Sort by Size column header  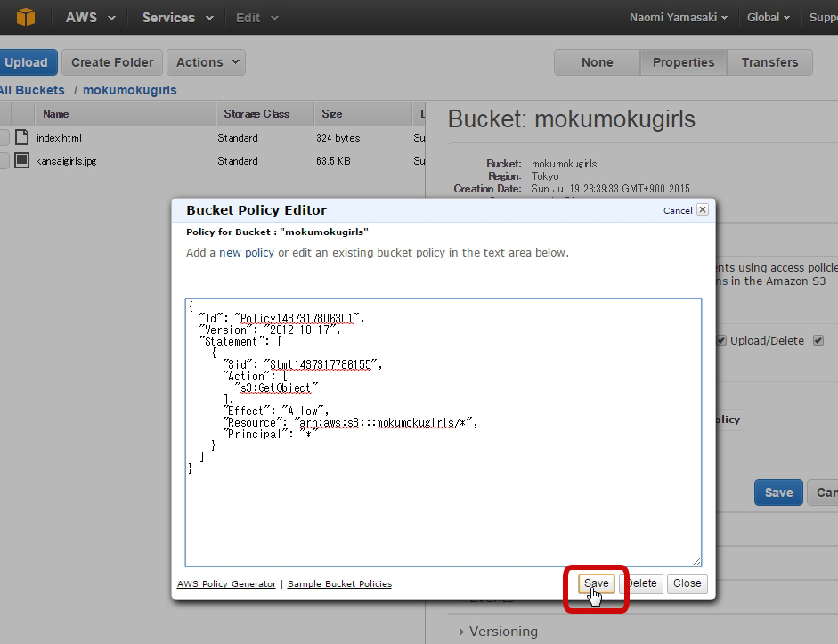(x=362, y=114)
